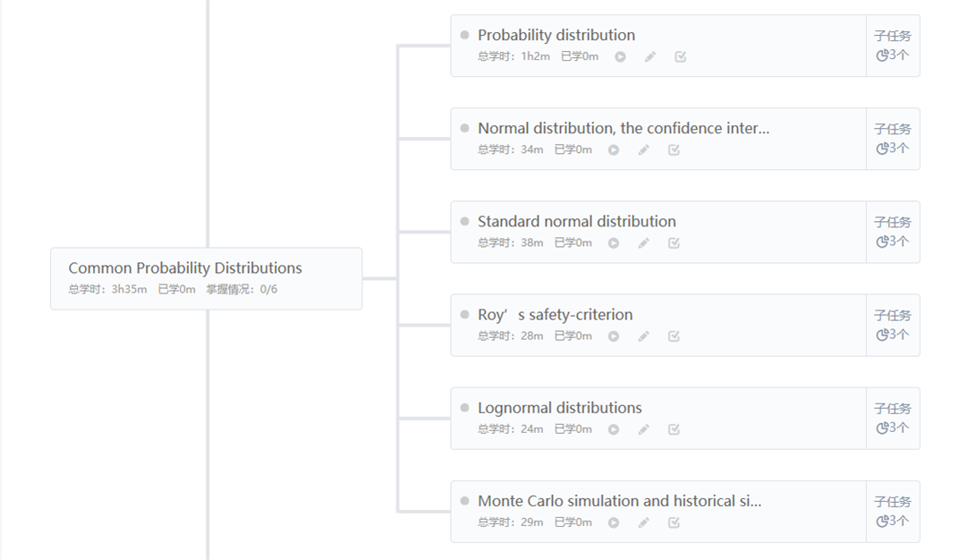Mark Probability distribution as mastered
The image size is (959, 560).
pyautogui.click(x=680, y=57)
